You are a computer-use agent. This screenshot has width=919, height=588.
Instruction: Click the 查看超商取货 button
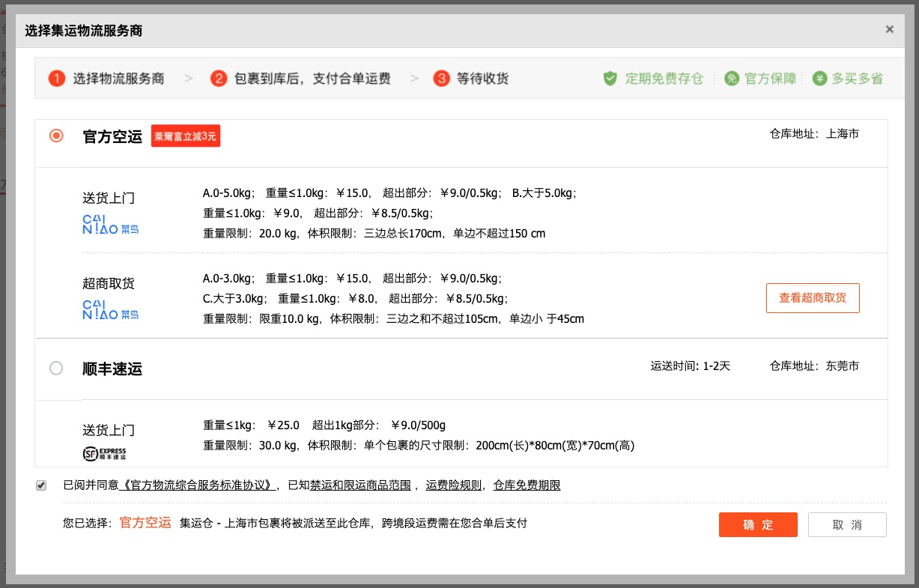[x=812, y=298]
